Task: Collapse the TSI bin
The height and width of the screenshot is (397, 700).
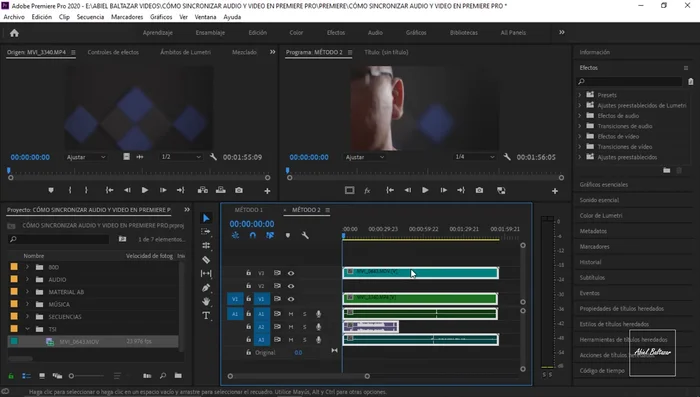Action: 27,329
